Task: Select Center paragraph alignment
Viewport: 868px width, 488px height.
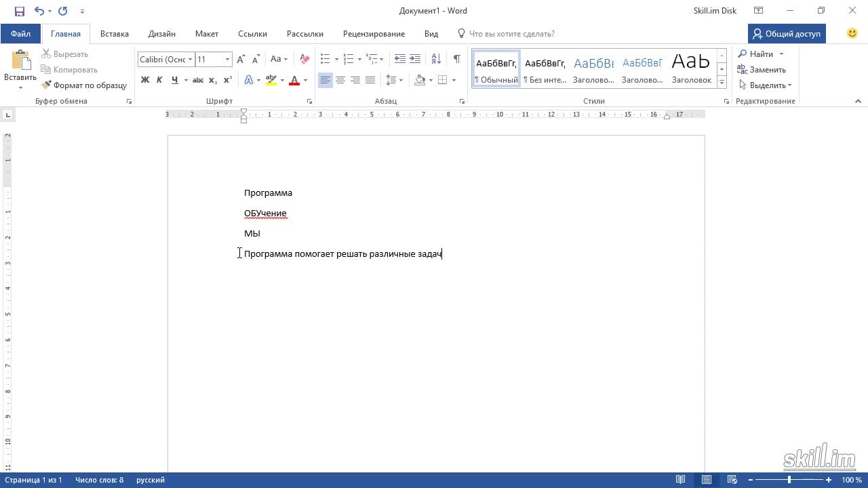Action: click(340, 80)
